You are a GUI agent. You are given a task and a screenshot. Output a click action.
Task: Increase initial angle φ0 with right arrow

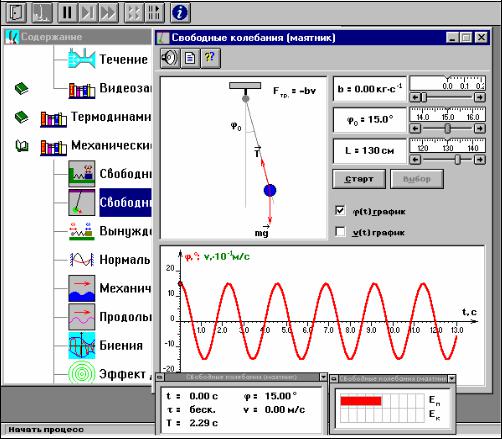point(479,128)
